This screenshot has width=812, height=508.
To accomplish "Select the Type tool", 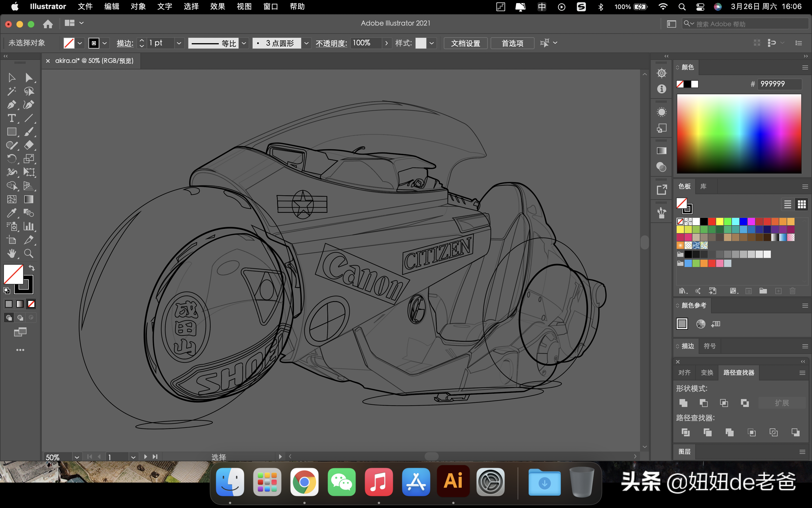I will (x=12, y=118).
